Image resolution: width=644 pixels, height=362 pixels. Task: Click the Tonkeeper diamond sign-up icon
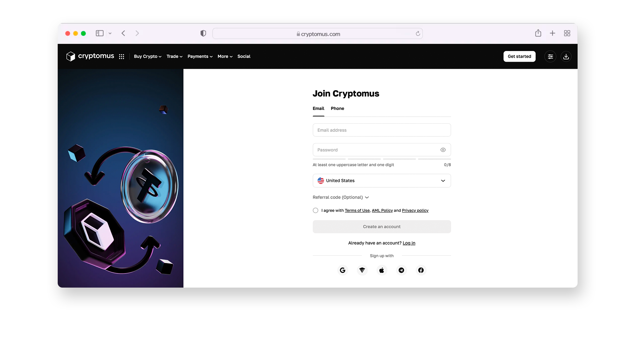[362, 270]
